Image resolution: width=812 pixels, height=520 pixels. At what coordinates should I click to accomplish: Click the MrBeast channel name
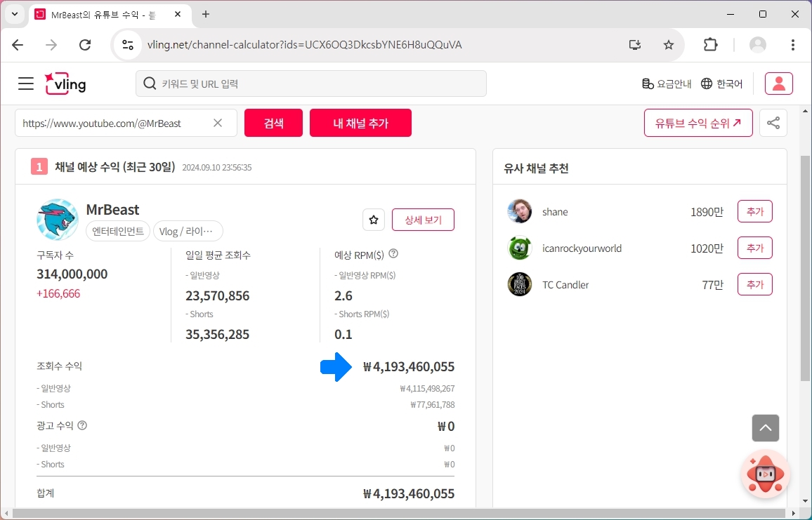(x=112, y=210)
